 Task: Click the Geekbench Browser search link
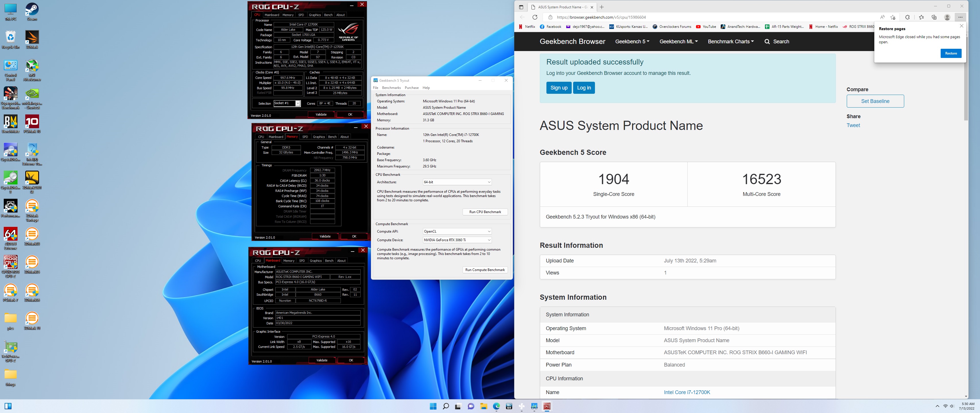[777, 41]
